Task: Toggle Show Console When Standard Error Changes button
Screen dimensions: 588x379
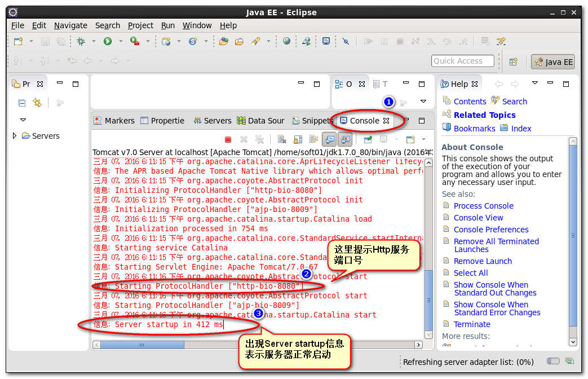Action: [346, 140]
